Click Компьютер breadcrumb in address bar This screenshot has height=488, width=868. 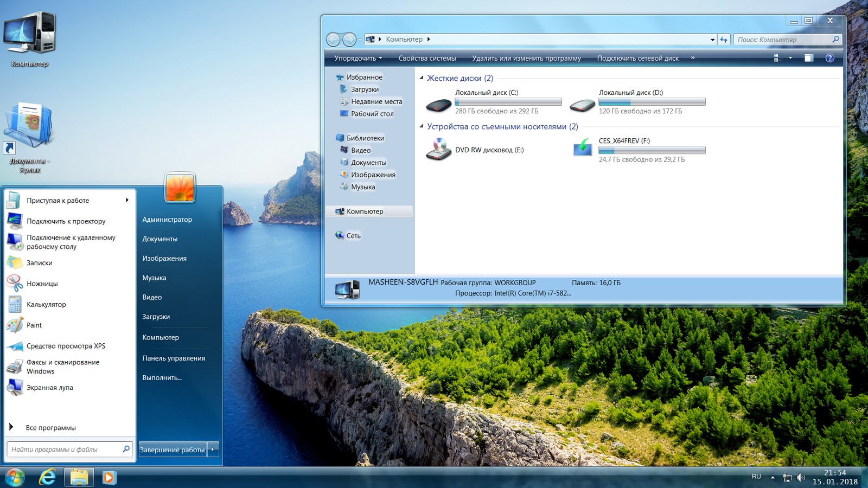click(x=404, y=40)
